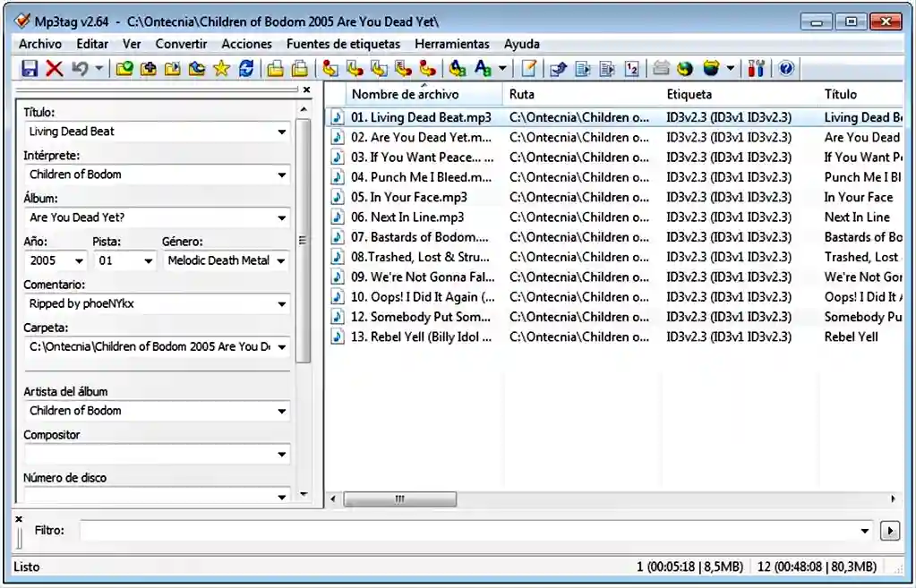Open the Álbum dropdown with Are You Dead Yet?
Viewport: 916px width, 588px height.
(281, 217)
